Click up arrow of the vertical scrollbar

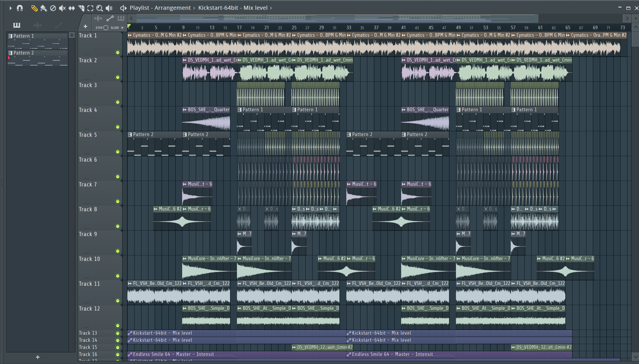coord(635,27)
